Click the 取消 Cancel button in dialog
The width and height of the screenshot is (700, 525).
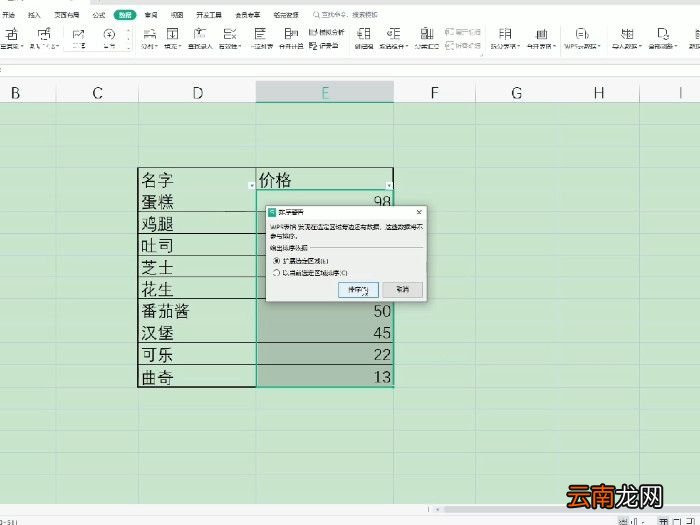tap(402, 290)
